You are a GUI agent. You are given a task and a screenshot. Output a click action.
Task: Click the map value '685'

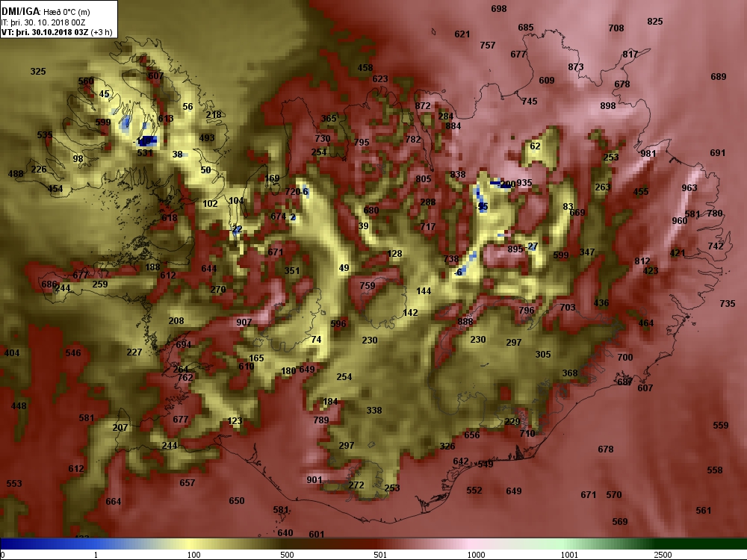pyautogui.click(x=526, y=28)
